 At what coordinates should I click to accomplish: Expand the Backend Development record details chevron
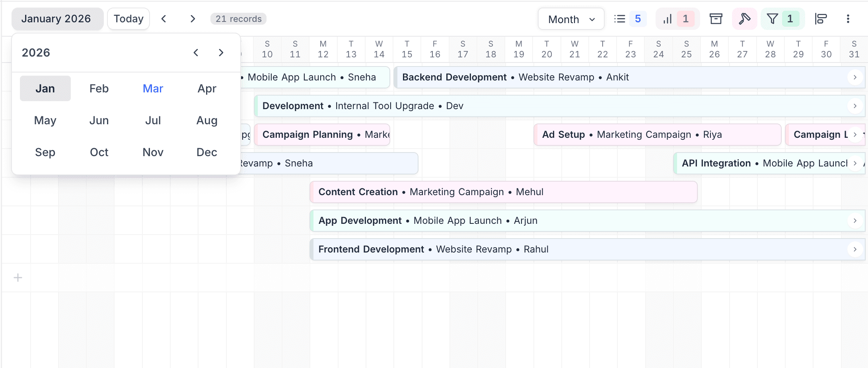click(854, 77)
